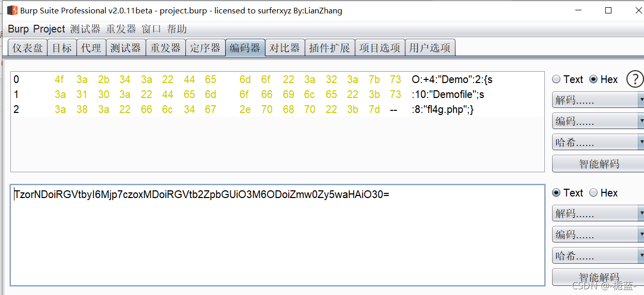The height and width of the screenshot is (295, 644).
Task: Open the 窗口 menu
Action: (152, 29)
